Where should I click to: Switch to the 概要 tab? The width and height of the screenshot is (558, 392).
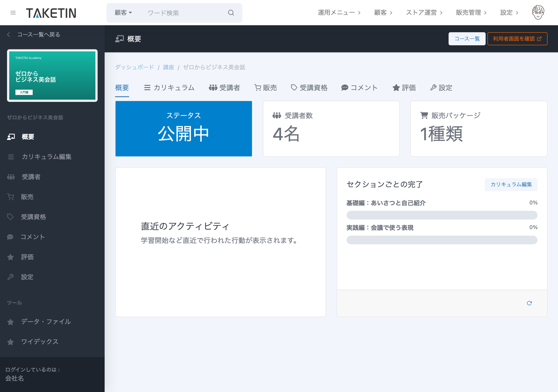click(122, 88)
